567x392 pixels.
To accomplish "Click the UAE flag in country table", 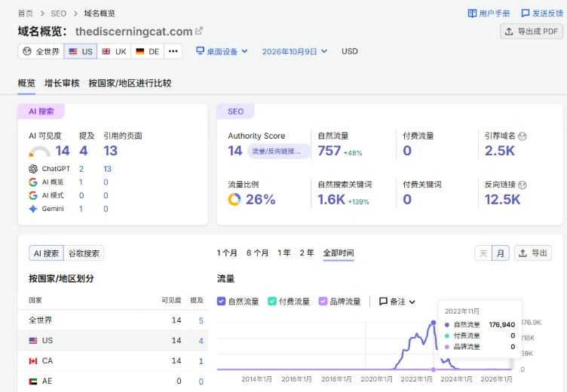I will coord(33,381).
